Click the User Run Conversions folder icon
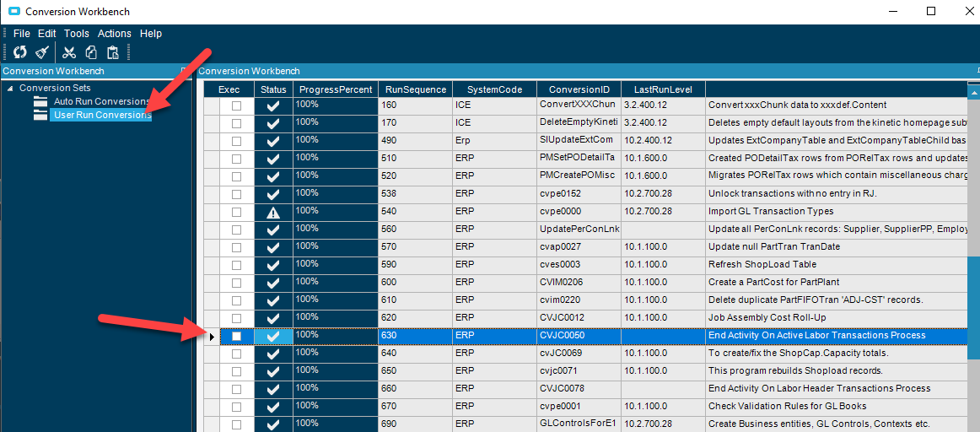This screenshot has height=432, width=980. point(40,115)
